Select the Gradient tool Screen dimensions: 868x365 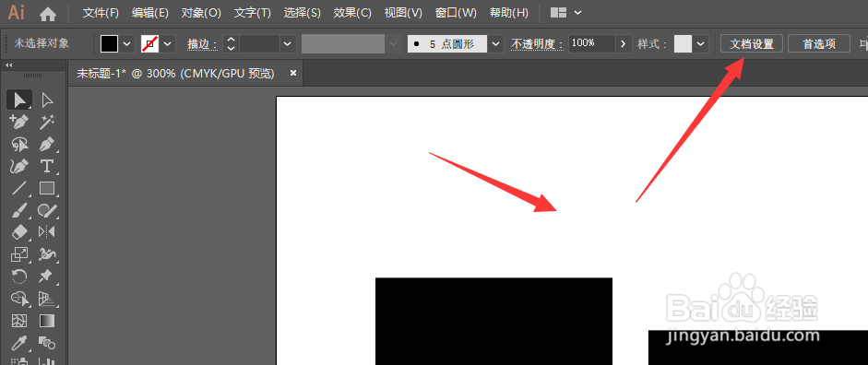pos(47,321)
